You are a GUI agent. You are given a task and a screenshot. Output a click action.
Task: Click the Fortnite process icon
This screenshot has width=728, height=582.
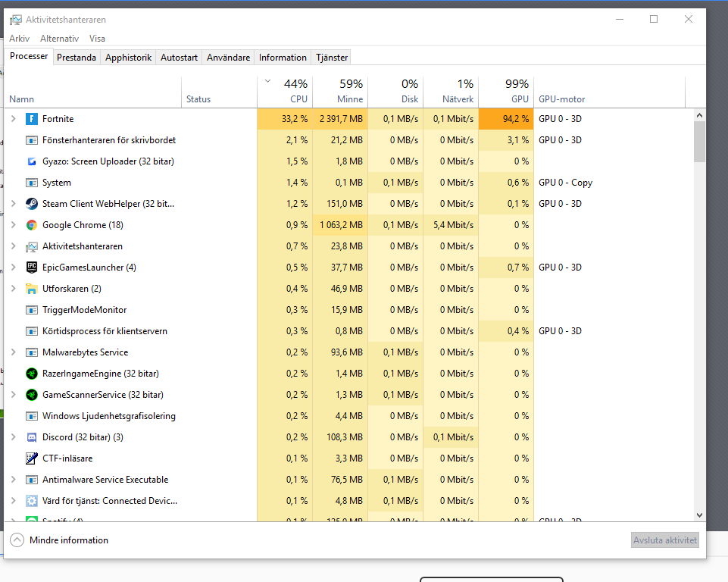tap(32, 119)
